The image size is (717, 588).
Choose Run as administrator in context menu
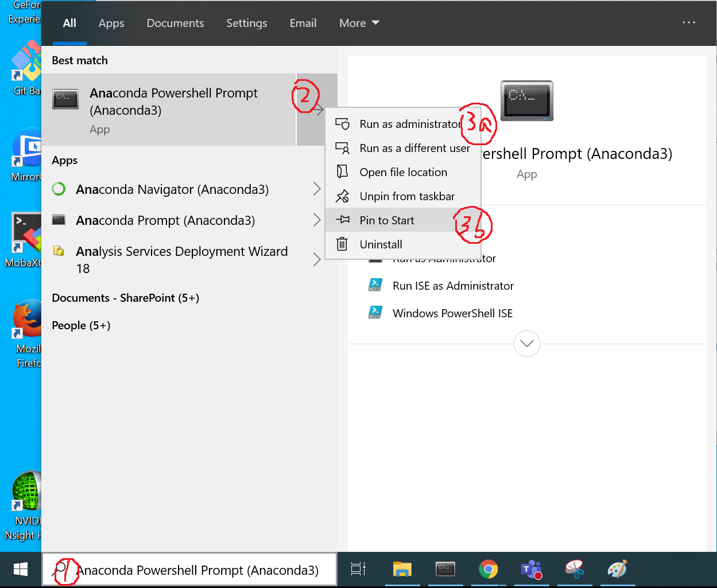(x=403, y=124)
